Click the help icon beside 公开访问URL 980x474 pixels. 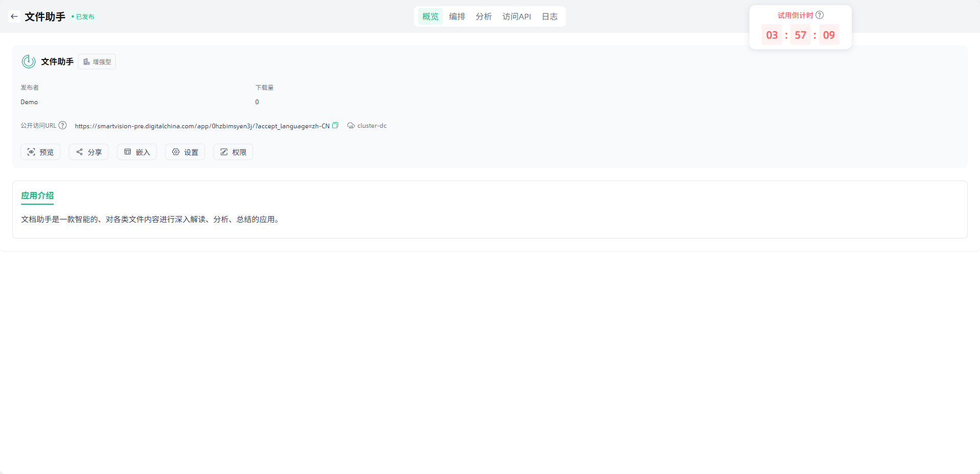(x=63, y=125)
